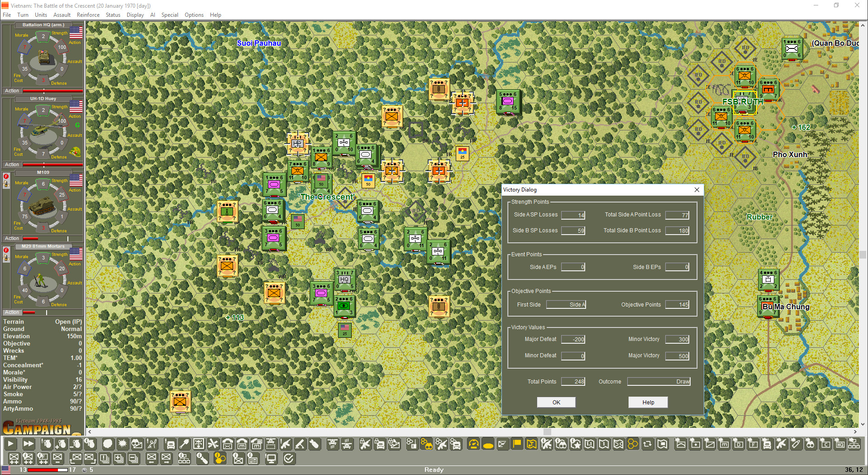Click the explosion burst toolbar icon
The height and width of the screenshot is (475, 868).
tap(122, 444)
